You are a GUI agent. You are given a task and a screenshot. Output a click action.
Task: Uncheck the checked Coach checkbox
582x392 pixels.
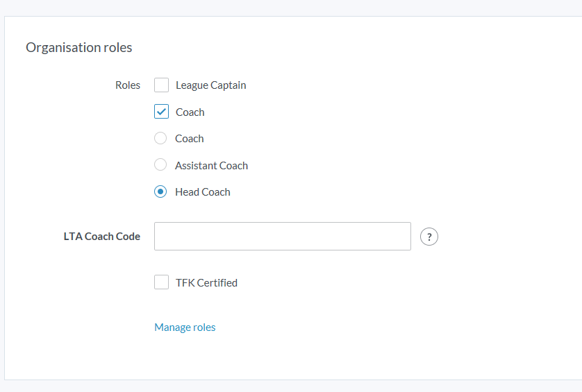tap(161, 112)
